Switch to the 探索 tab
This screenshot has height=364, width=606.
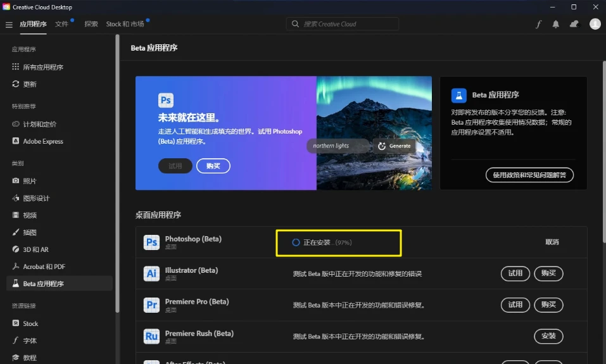tap(91, 24)
